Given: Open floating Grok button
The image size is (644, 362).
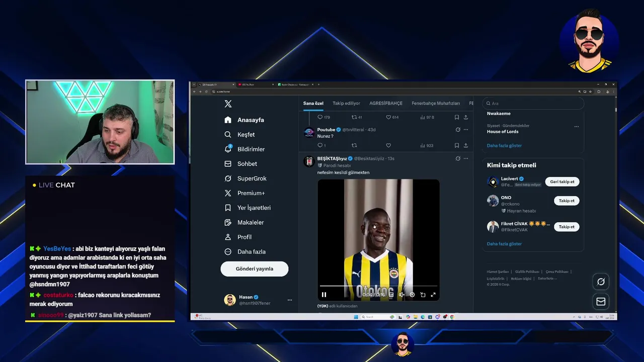Looking at the screenshot, I should [601, 282].
